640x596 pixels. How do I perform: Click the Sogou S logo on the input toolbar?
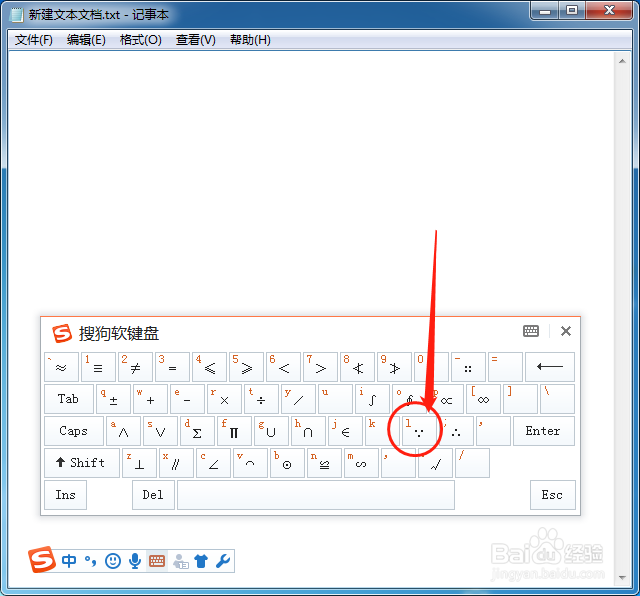(x=42, y=560)
